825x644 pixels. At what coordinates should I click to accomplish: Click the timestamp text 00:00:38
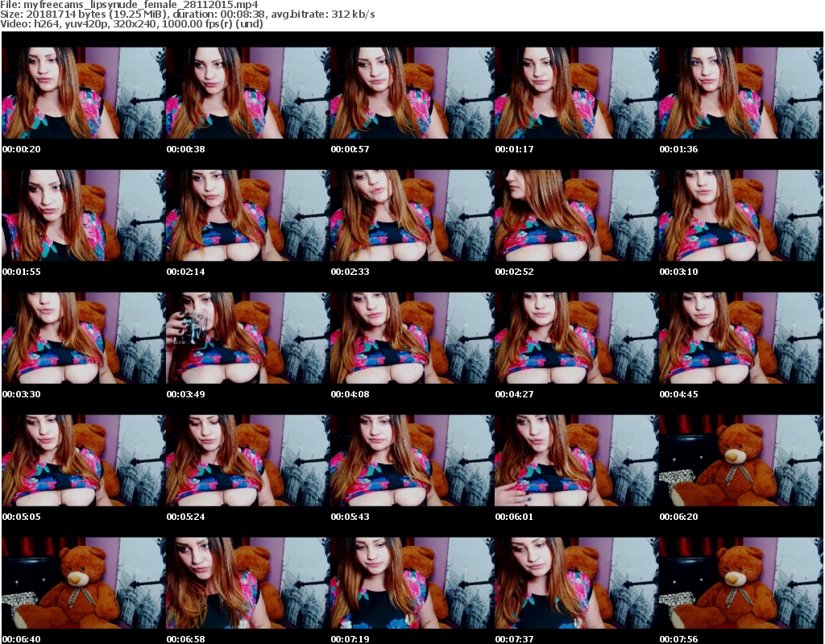(x=186, y=149)
